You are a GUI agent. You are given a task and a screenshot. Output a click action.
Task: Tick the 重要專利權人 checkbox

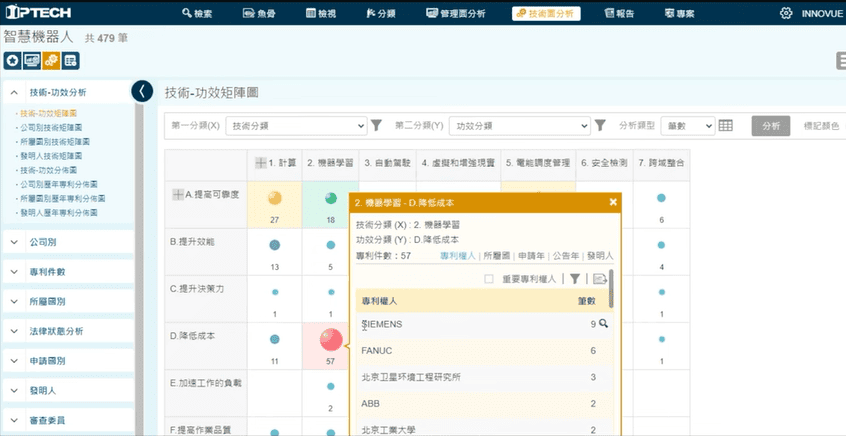pyautogui.click(x=489, y=280)
